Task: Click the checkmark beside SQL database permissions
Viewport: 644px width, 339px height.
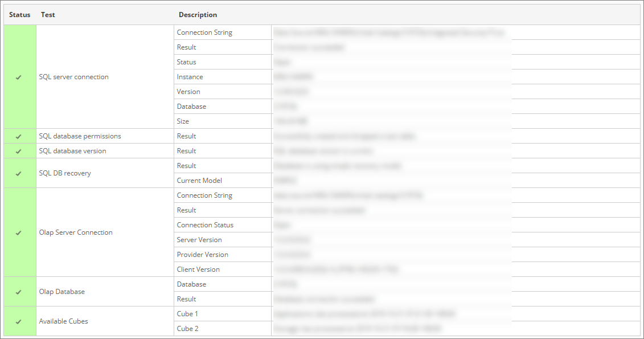Action: tap(19, 136)
